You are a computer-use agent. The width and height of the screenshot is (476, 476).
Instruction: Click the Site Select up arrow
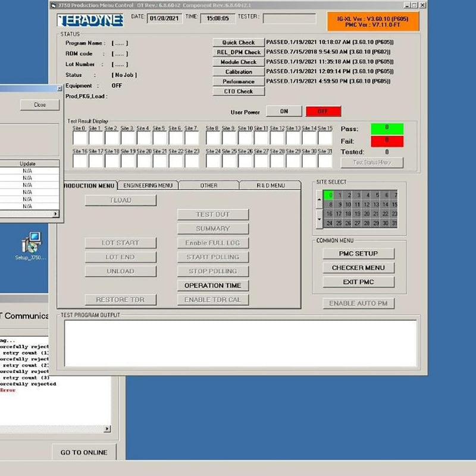point(319,199)
